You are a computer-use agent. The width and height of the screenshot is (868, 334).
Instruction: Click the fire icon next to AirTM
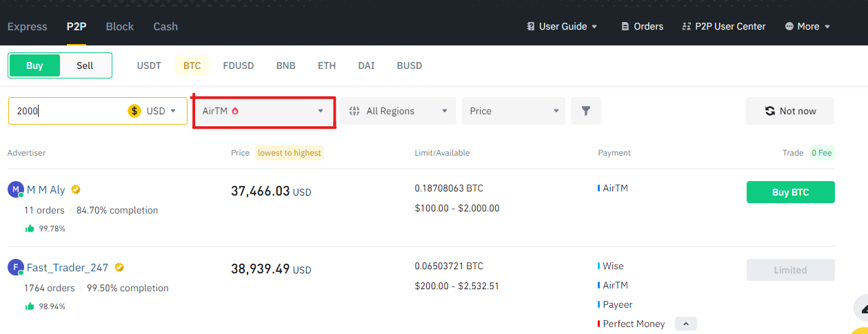[x=235, y=110]
